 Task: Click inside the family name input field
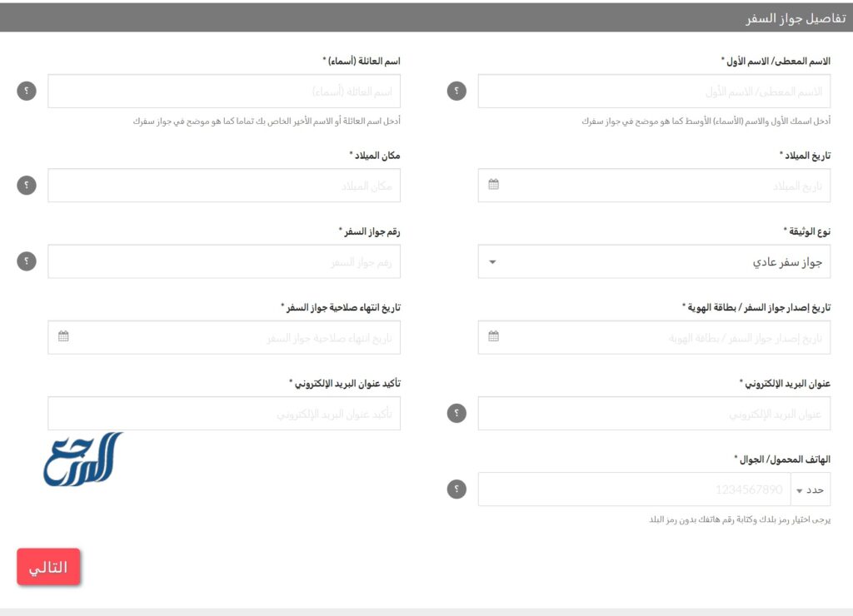[225, 91]
